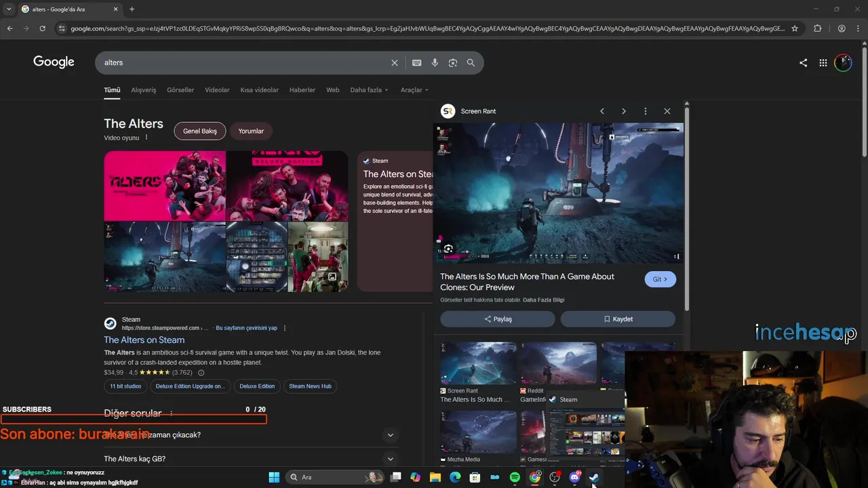Click the Paylaş button
This screenshot has width=868, height=488.
point(498,319)
